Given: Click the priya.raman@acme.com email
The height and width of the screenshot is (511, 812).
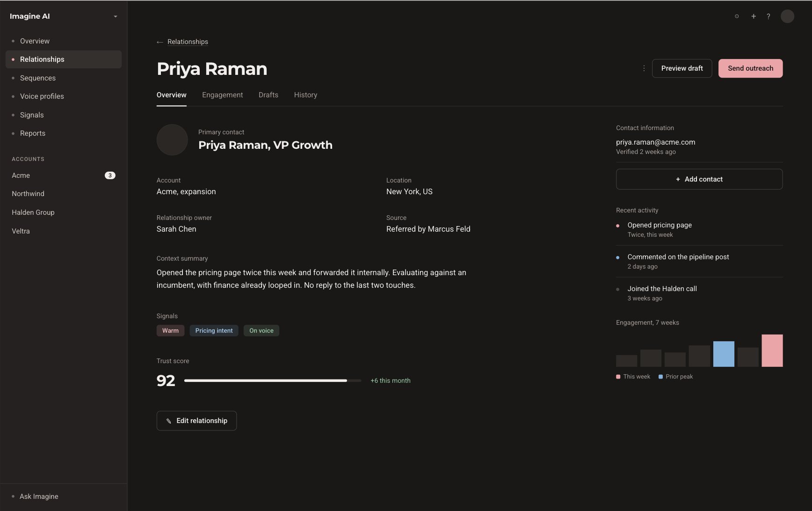Looking at the screenshot, I should 655,142.
